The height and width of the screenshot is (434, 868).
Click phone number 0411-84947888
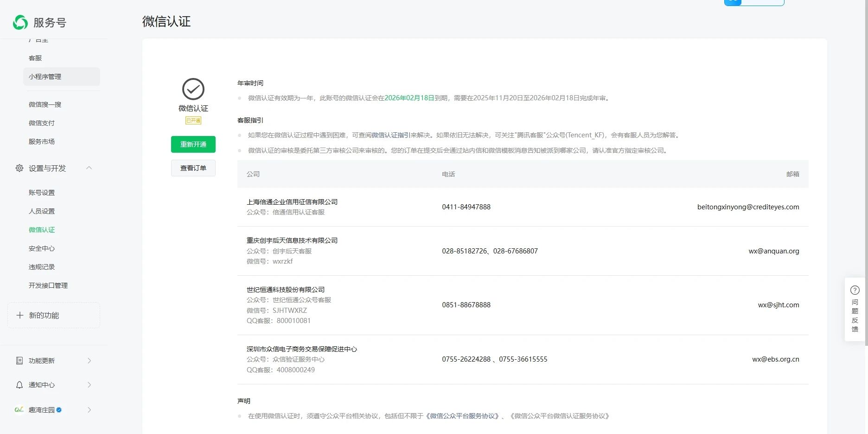tap(466, 207)
